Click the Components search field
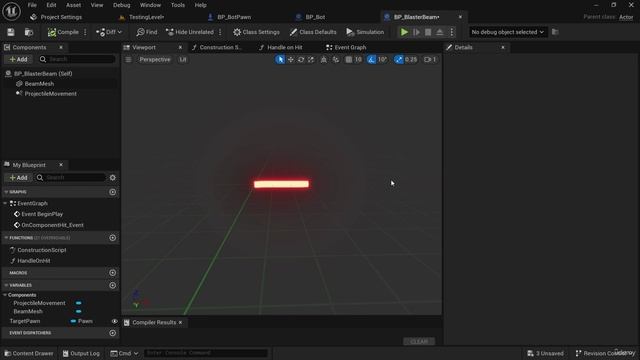This screenshot has width=640, height=360. (77, 60)
